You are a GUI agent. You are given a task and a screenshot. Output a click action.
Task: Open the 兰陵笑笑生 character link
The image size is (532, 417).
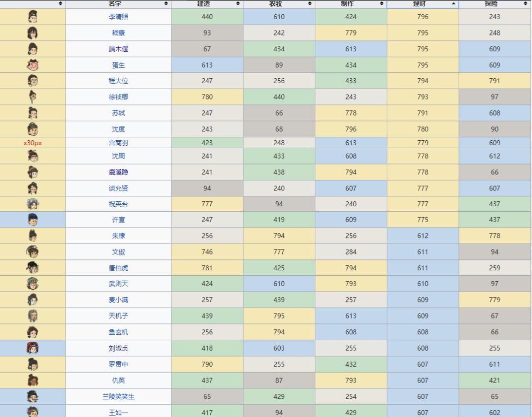coord(118,396)
